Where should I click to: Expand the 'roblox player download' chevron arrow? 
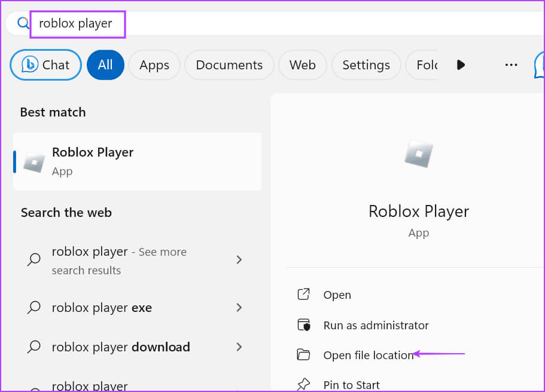pyautogui.click(x=239, y=347)
